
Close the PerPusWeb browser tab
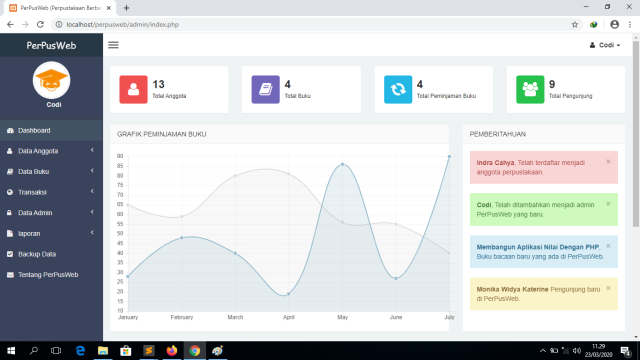[x=109, y=8]
